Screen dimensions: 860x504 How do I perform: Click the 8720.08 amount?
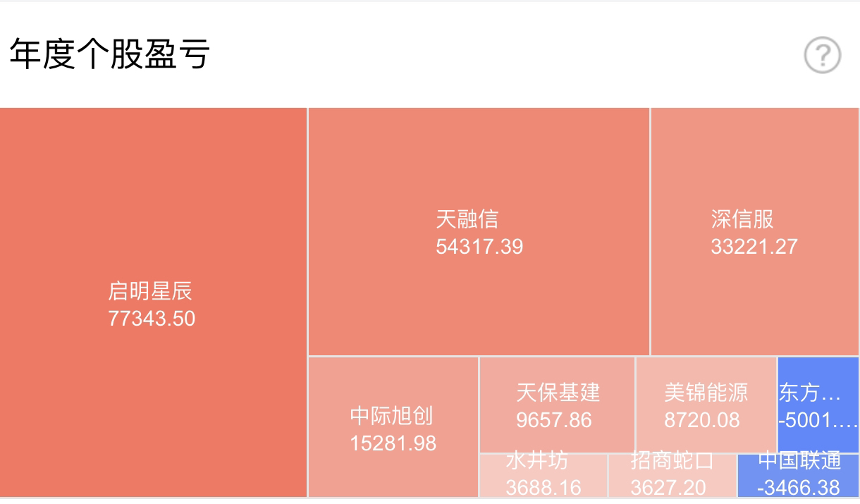tap(702, 420)
